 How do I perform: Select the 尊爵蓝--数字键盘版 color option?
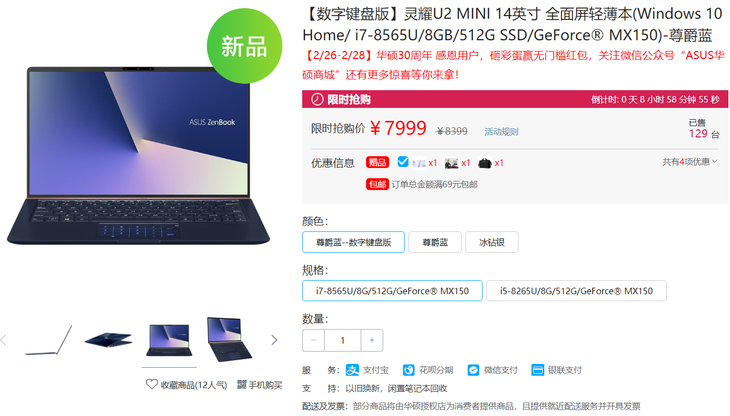click(353, 242)
